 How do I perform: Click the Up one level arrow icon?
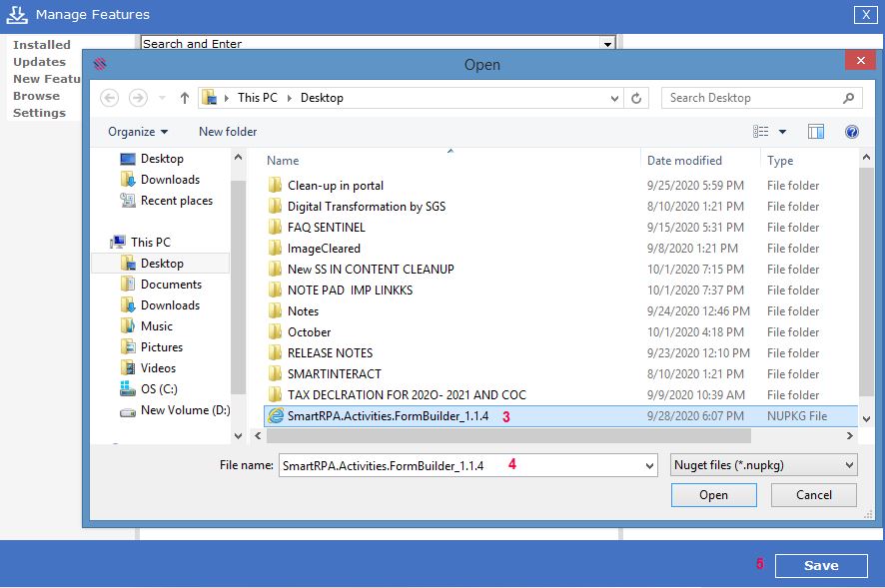click(x=185, y=98)
